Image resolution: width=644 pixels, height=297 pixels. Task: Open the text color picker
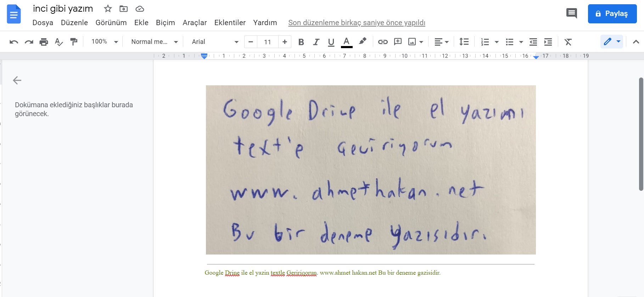[347, 42]
